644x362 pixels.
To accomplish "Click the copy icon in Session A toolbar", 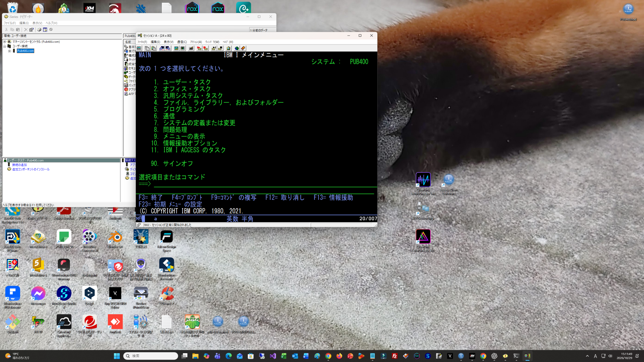I will pyautogui.click(x=147, y=48).
